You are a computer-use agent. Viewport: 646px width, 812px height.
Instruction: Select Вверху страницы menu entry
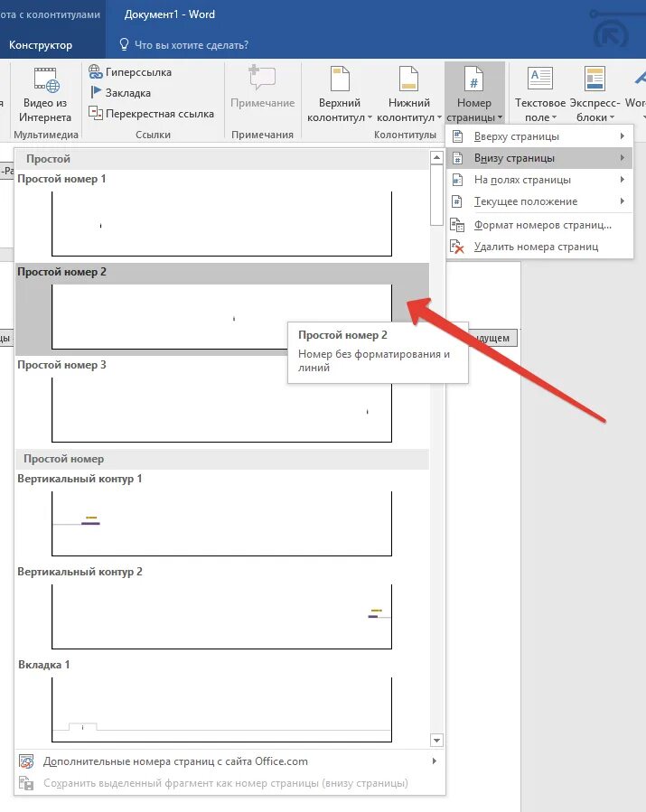[x=539, y=136]
